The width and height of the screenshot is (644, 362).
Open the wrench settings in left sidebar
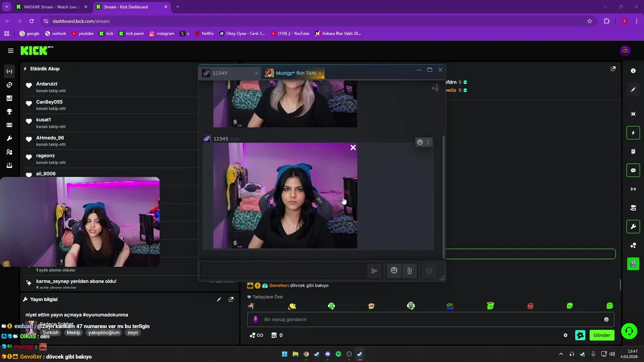tap(9, 139)
